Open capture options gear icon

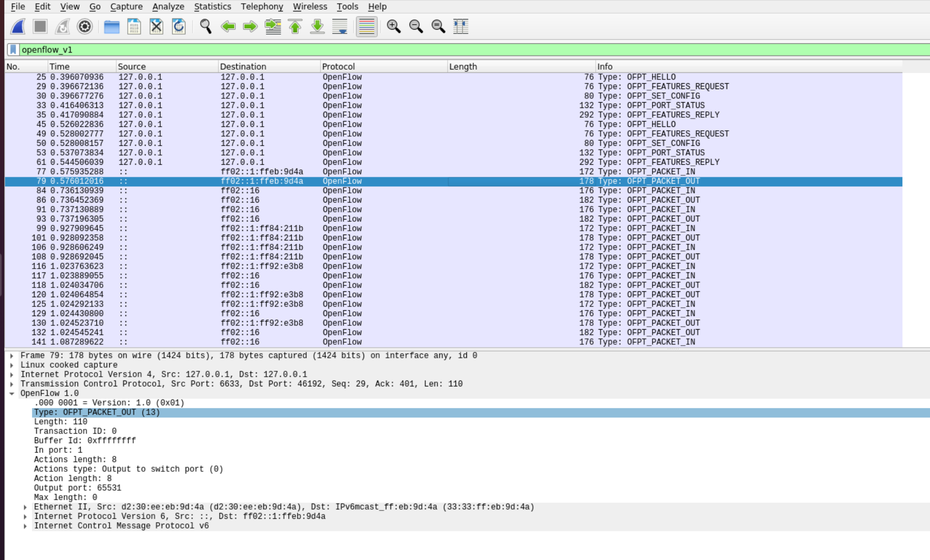(x=85, y=26)
